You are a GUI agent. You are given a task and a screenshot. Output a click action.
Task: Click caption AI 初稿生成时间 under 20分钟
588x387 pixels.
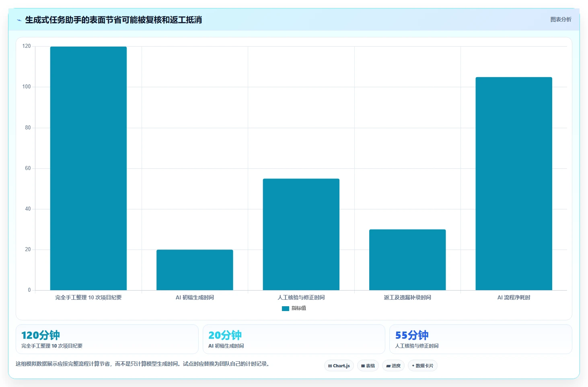[x=226, y=346]
